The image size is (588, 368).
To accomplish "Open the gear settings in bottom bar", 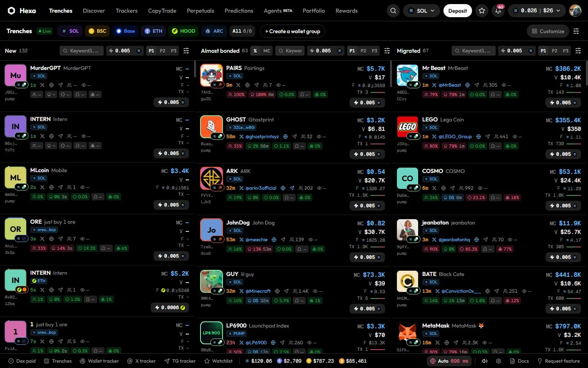I will click(499, 361).
